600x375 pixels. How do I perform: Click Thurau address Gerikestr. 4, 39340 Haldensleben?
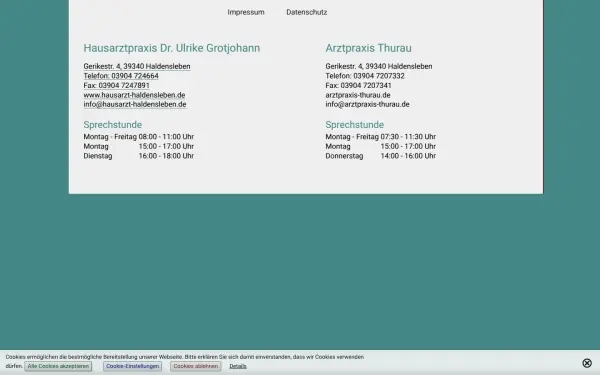click(379, 66)
